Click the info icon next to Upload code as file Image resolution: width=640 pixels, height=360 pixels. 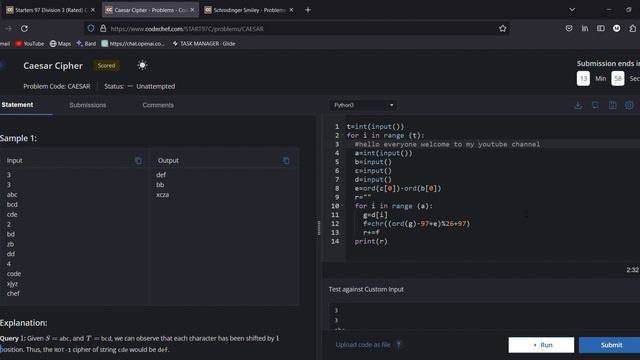[x=399, y=345]
